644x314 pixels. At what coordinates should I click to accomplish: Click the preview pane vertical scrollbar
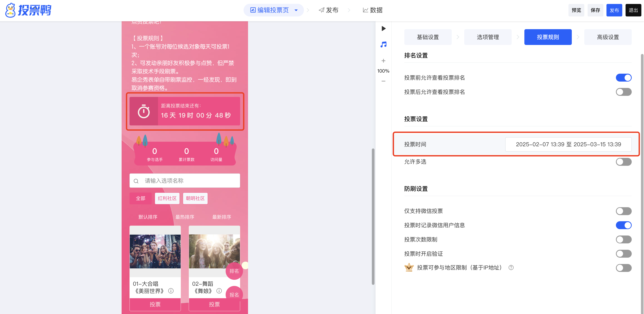click(373, 216)
